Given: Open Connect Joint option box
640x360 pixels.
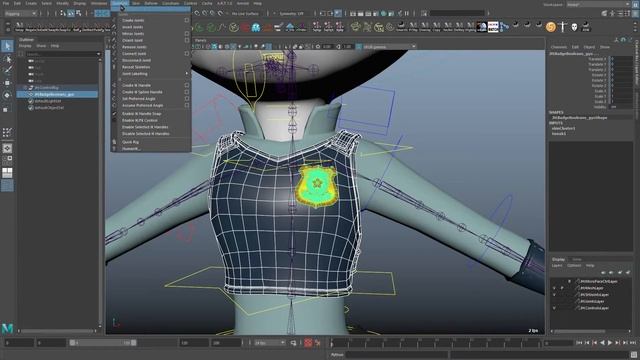Looking at the screenshot, I should 187,53.
